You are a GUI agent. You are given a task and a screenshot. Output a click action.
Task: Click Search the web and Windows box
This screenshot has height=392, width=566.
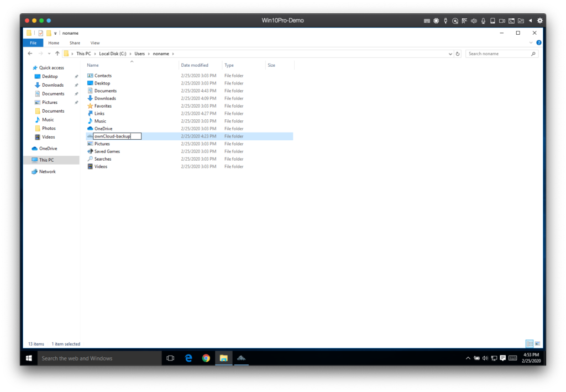click(x=99, y=358)
